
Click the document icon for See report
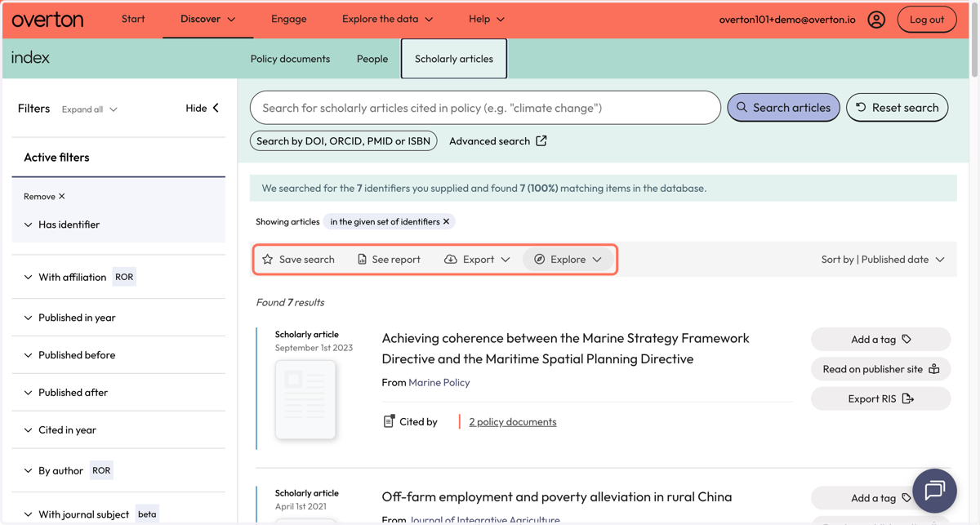click(x=362, y=259)
